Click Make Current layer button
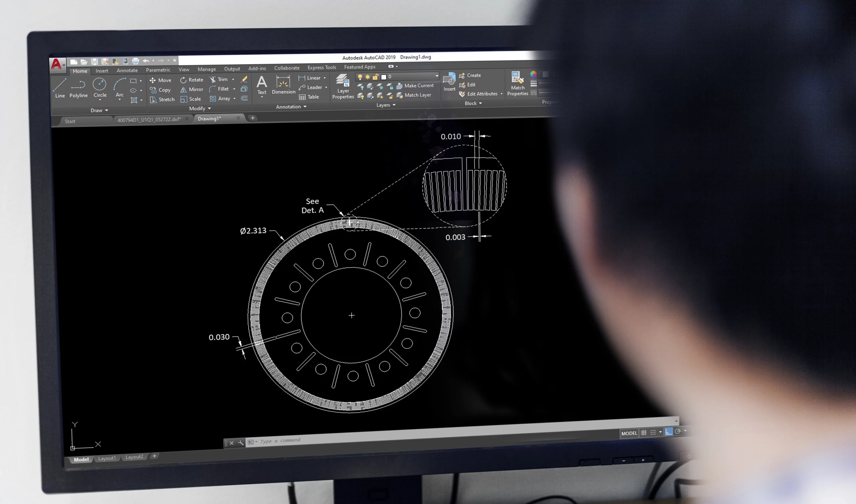856x504 pixels. (415, 86)
